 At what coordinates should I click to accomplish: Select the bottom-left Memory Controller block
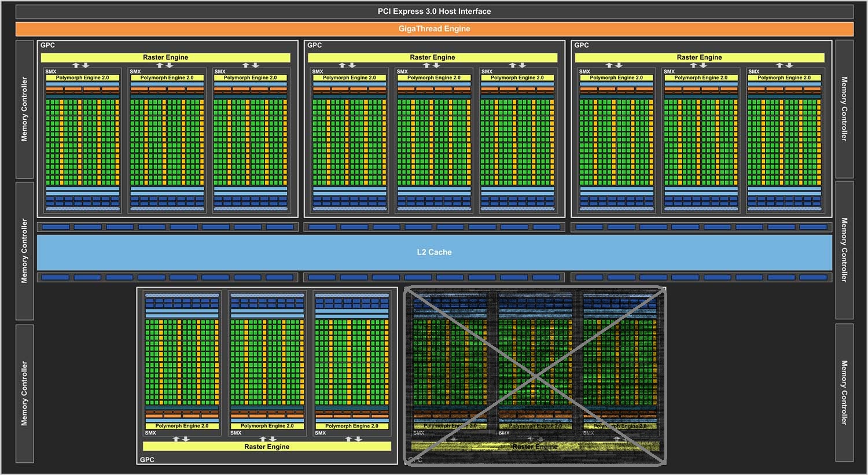(x=24, y=393)
